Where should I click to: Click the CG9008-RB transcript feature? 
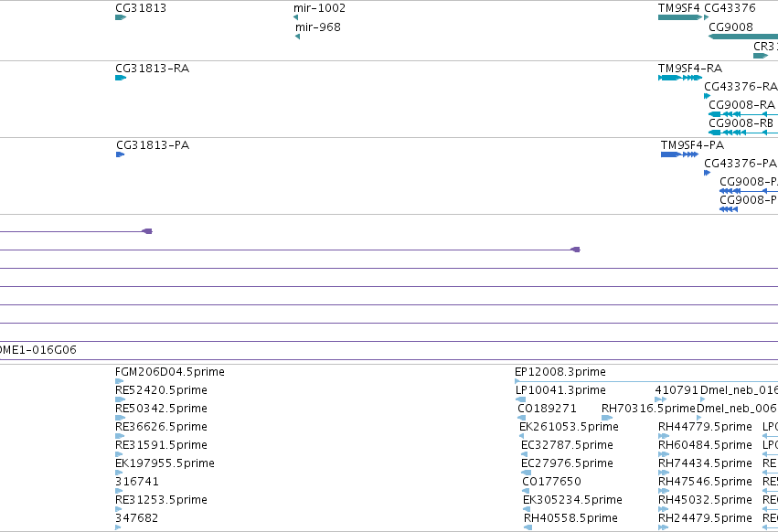click(x=742, y=133)
